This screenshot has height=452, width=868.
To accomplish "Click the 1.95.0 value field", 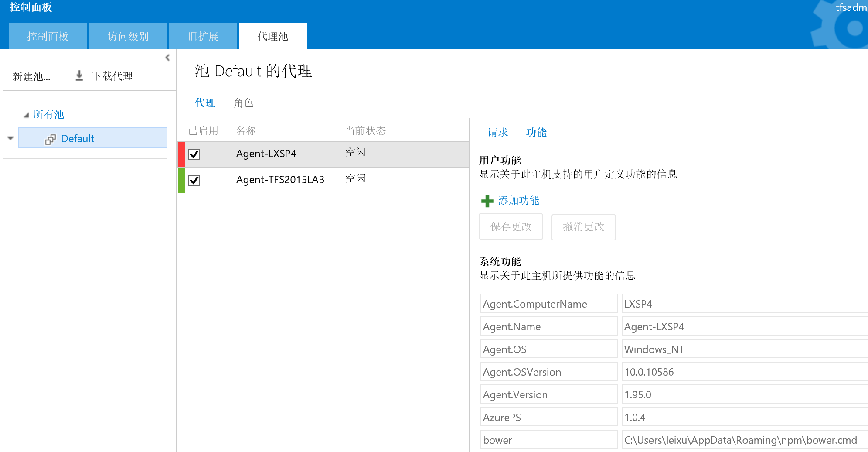I will [745, 394].
